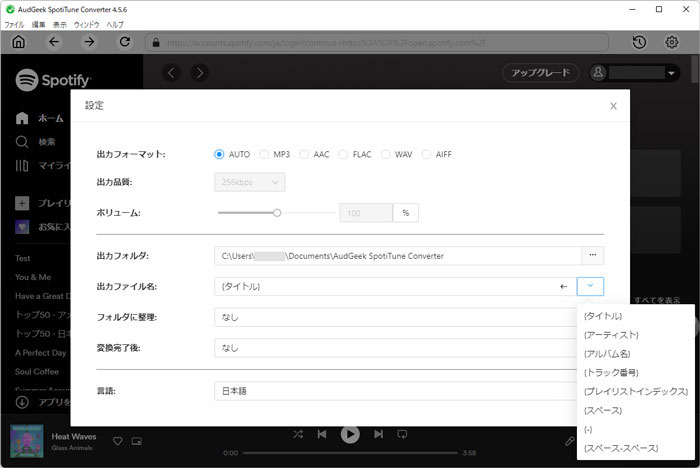Close the 設定 dialog
The width and height of the screenshot is (700, 468).
pos(613,106)
